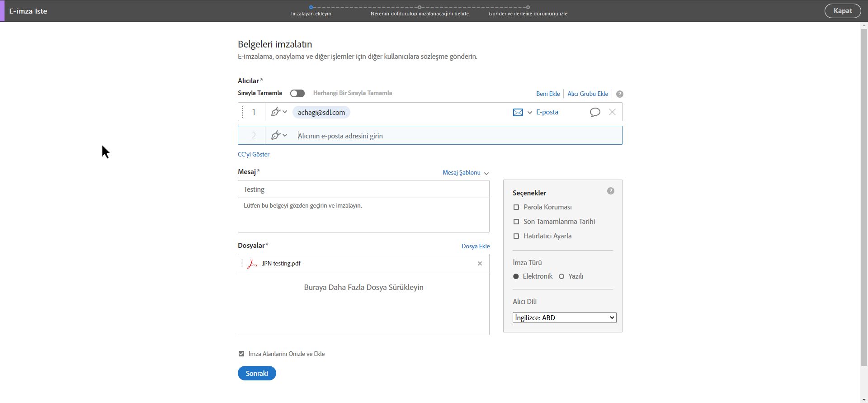Select the Yazılı signature type radio button

561,276
